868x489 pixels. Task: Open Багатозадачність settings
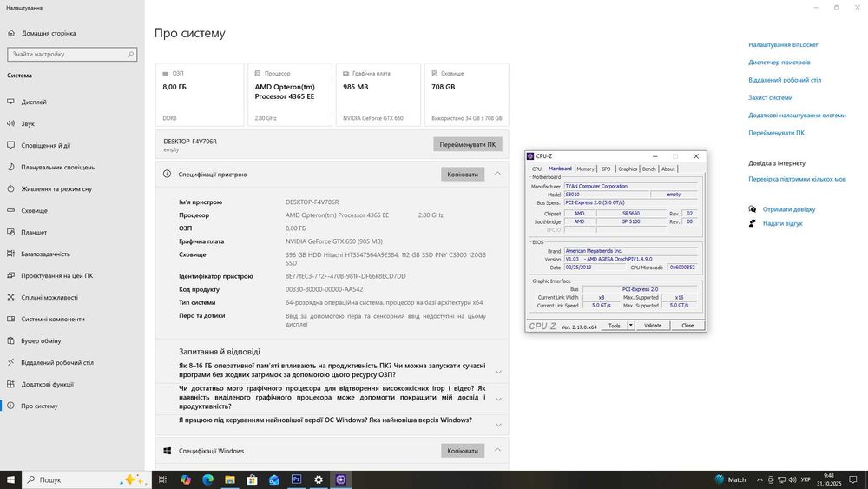(x=45, y=254)
